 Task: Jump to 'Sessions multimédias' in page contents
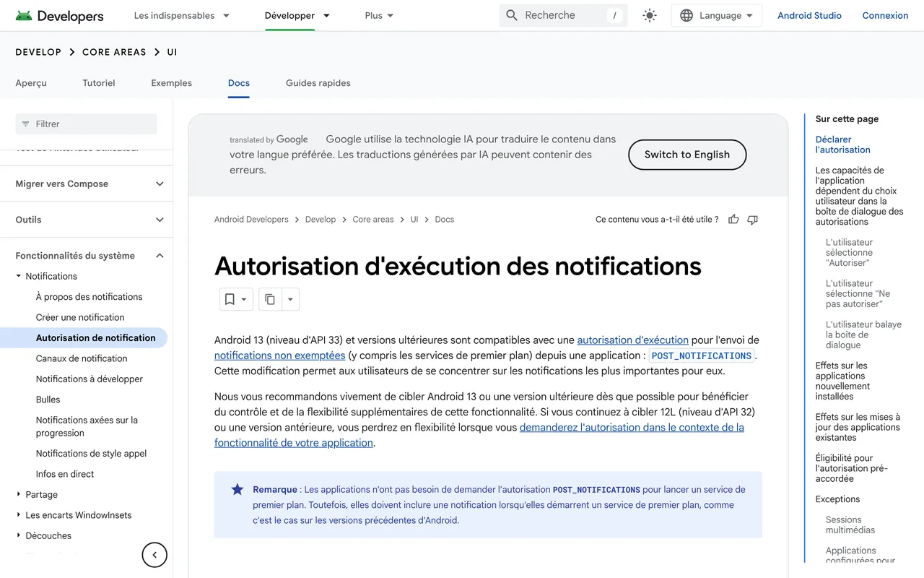point(850,525)
